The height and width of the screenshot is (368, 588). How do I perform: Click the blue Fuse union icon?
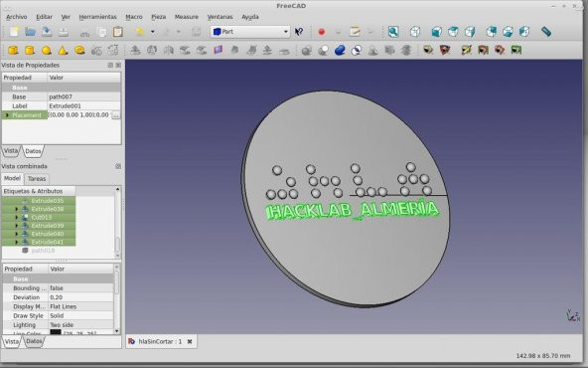[x=340, y=50]
